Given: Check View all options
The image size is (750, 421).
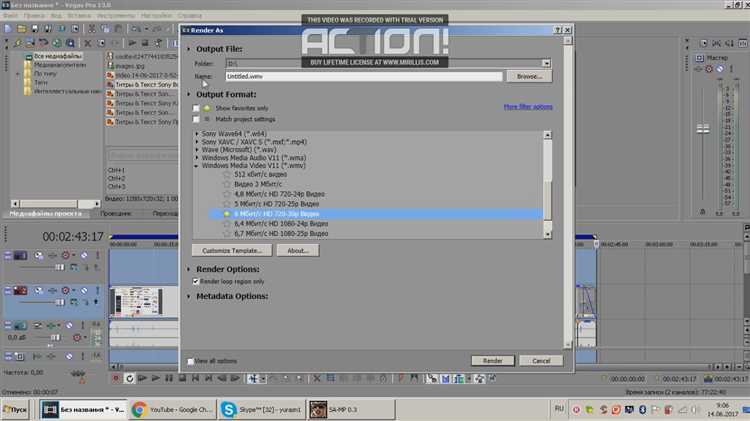Looking at the screenshot, I should [190, 361].
